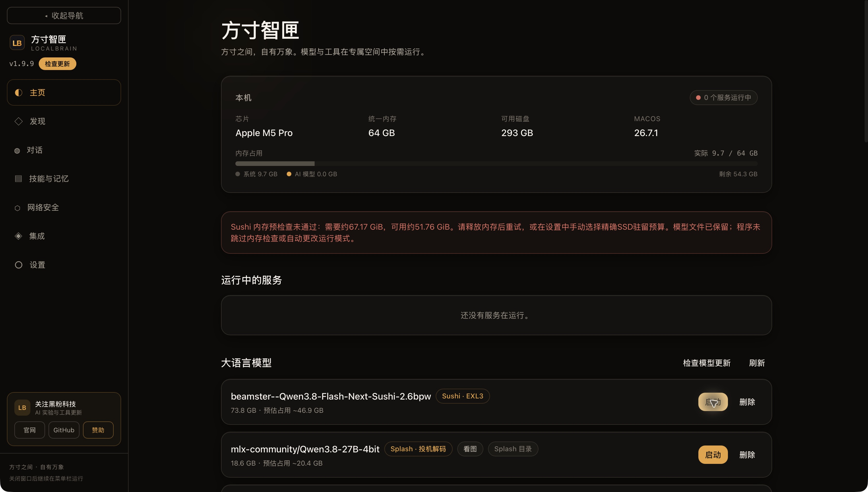The image size is (868, 492).
Task: Open the 网络安全 page
Action: [x=64, y=208]
